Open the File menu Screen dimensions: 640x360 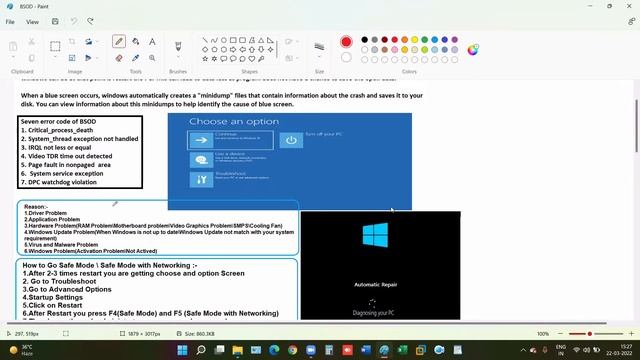[x=10, y=22]
